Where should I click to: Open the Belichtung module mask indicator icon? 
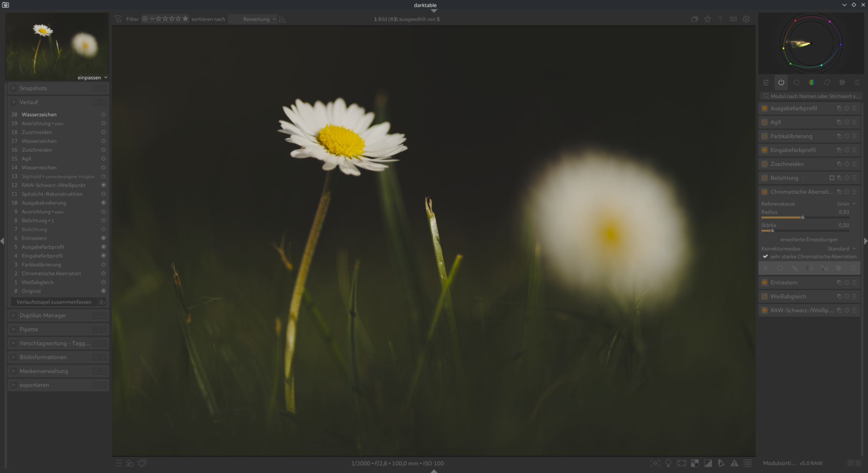[832, 178]
